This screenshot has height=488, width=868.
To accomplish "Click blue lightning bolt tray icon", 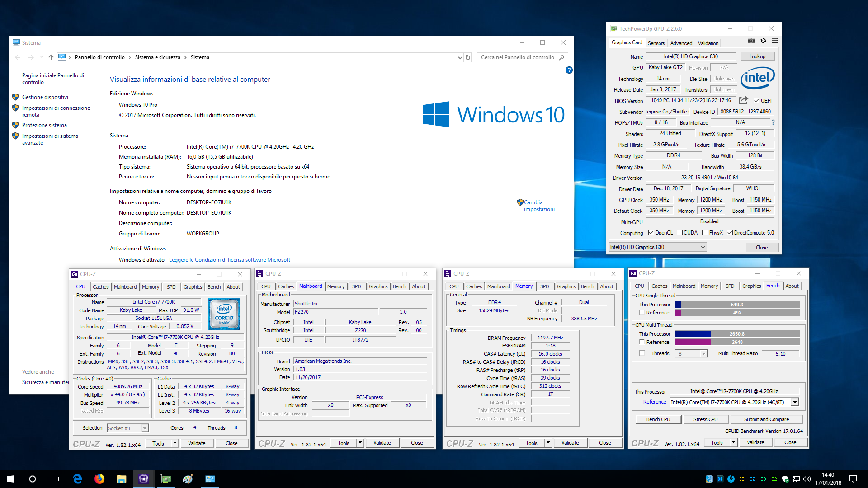I will click(x=731, y=479).
